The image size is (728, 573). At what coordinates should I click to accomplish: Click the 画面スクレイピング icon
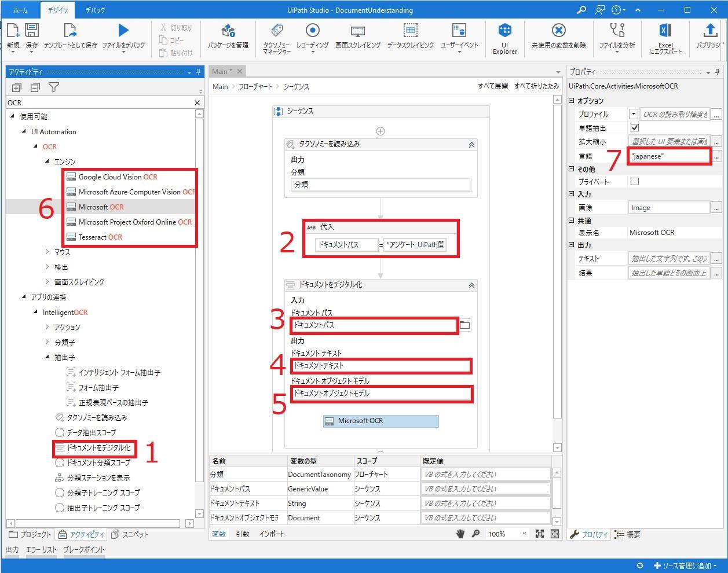coord(358,31)
